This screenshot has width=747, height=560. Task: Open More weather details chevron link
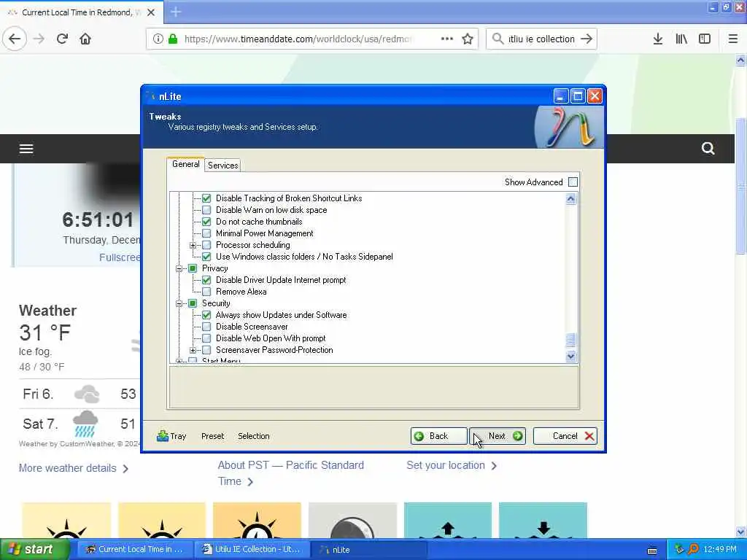click(74, 468)
